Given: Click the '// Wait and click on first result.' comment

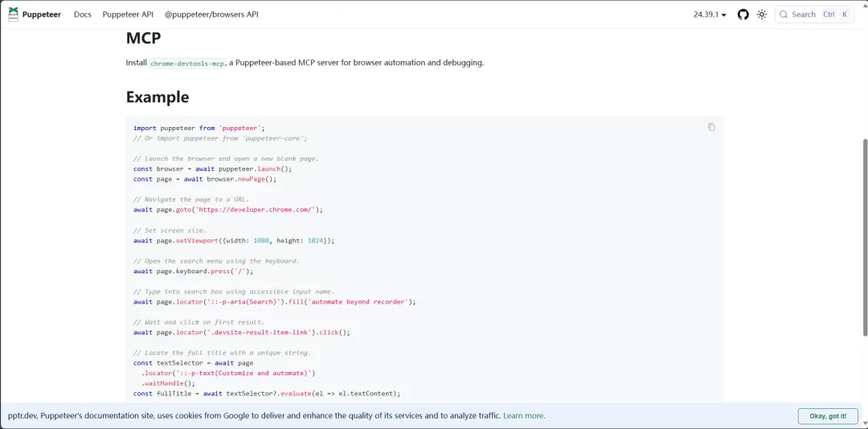Looking at the screenshot, I should [199, 322].
